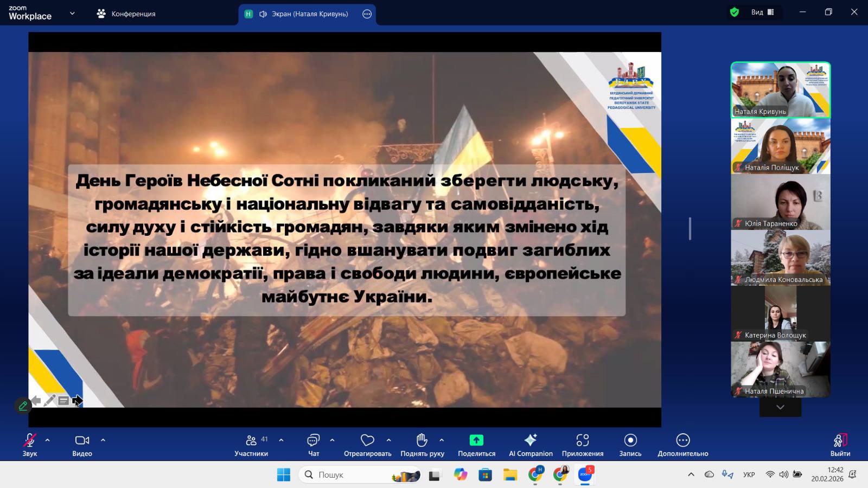Expand video options arrow beside Видео
Screen dimensions: 868x488
click(103, 440)
